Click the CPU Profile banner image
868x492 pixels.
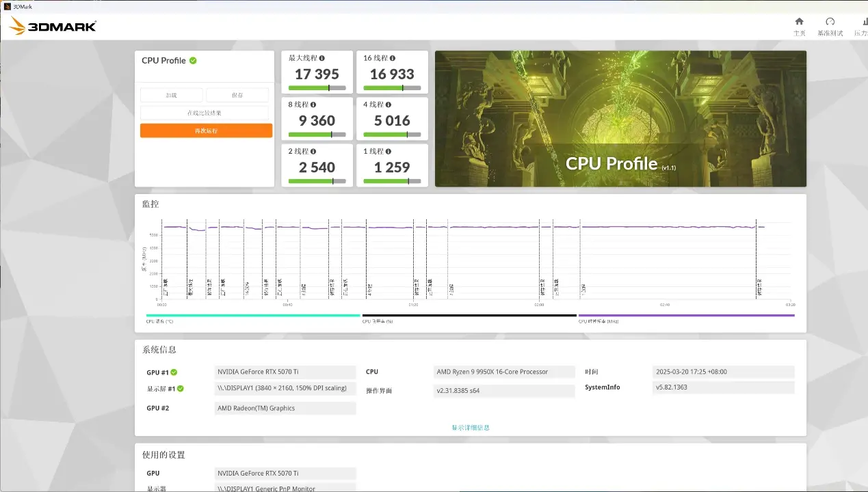point(620,118)
